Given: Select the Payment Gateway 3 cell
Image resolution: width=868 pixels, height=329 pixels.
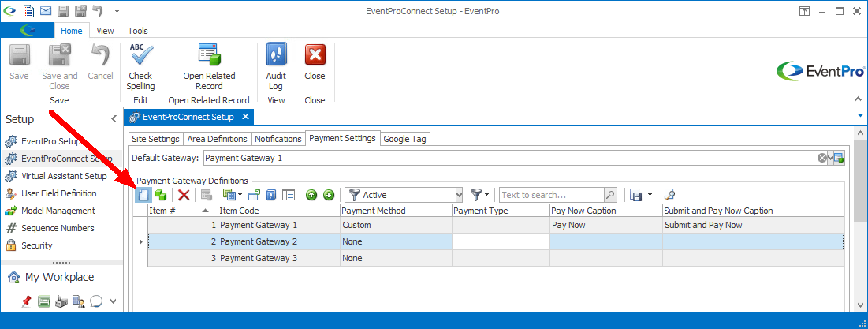Looking at the screenshot, I should pyautogui.click(x=279, y=258).
